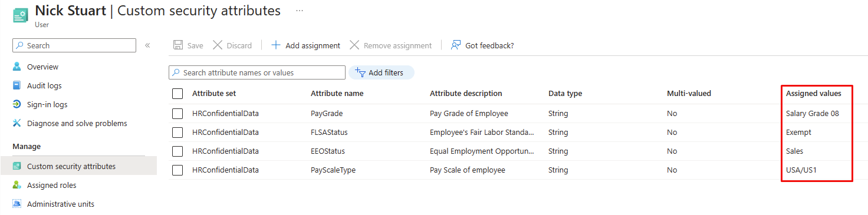
Task: Focus the Search attribute names or values field
Action: pos(257,72)
